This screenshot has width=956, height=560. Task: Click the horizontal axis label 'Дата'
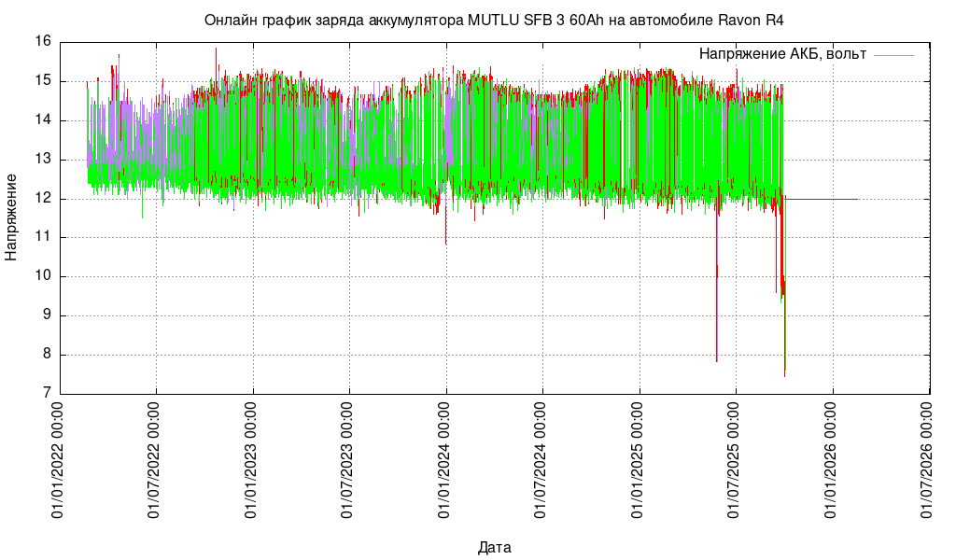(x=494, y=547)
